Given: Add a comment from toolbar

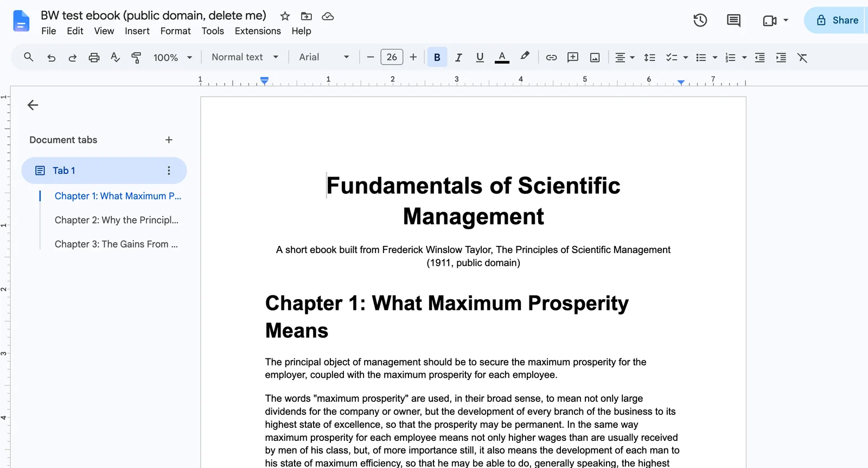Looking at the screenshot, I should pyautogui.click(x=572, y=58).
